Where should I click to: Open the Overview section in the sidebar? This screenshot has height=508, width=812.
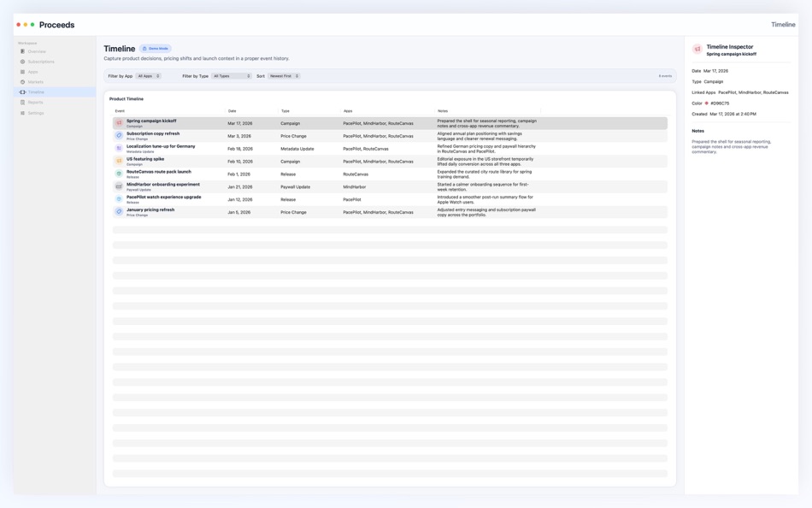[22, 51]
